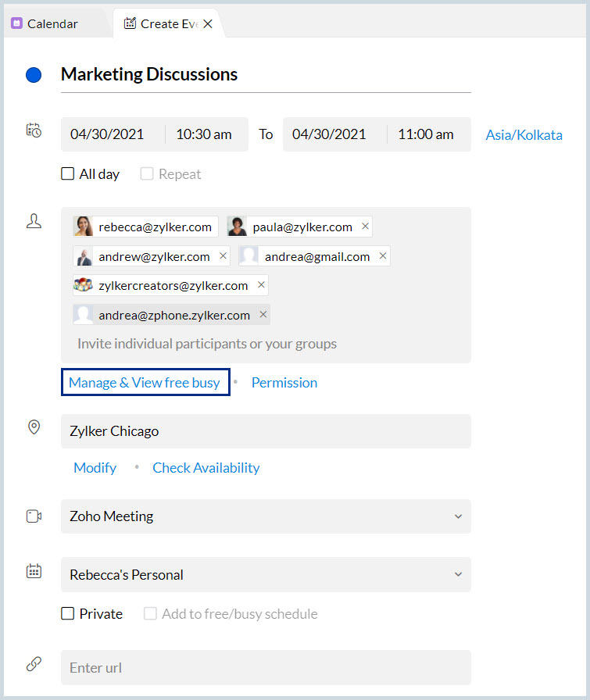The image size is (590, 700).
Task: Open the Rebecca's Personal calendar dropdown
Action: click(457, 575)
